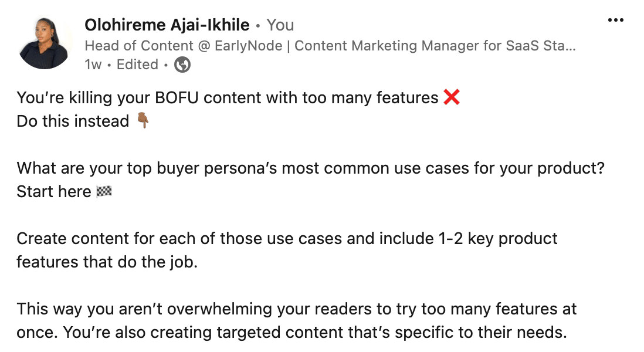Click the checkered flag emoji
Viewport: 644px width, 352px height.
point(104,191)
